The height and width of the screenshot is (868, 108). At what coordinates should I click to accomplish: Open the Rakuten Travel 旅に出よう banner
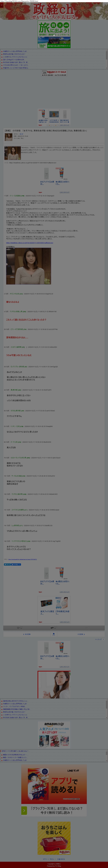tap(54, 34)
